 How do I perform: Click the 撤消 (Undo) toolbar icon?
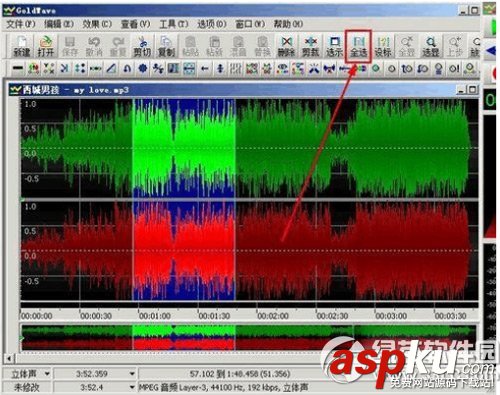point(94,46)
